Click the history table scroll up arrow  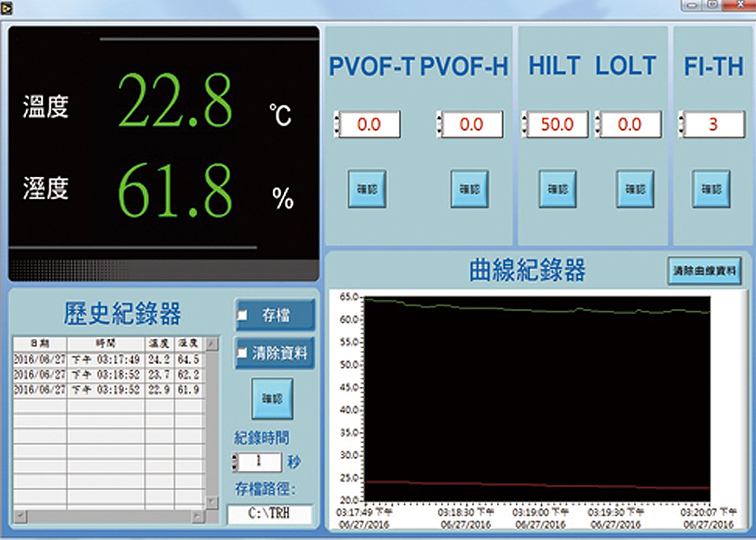coord(211,344)
